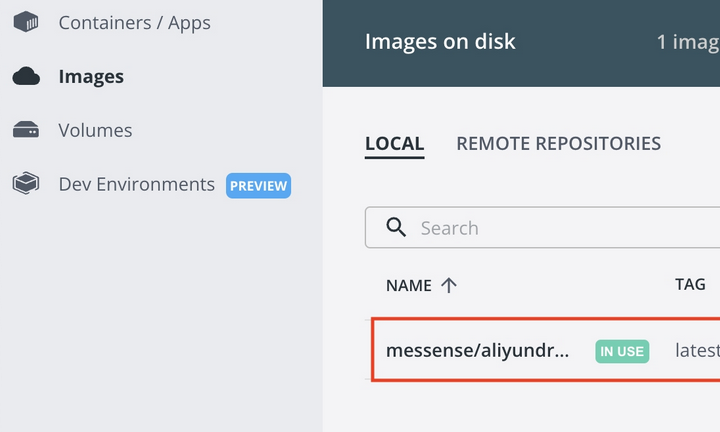The width and height of the screenshot is (720, 432).
Task: Switch to the REMOTE REPOSITORIES tab
Action: click(x=558, y=144)
